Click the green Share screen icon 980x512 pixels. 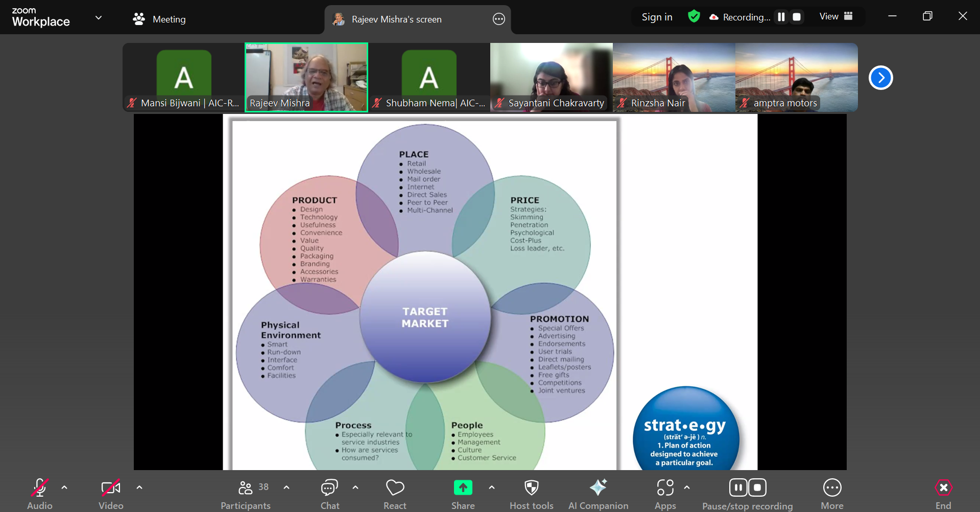463,488
